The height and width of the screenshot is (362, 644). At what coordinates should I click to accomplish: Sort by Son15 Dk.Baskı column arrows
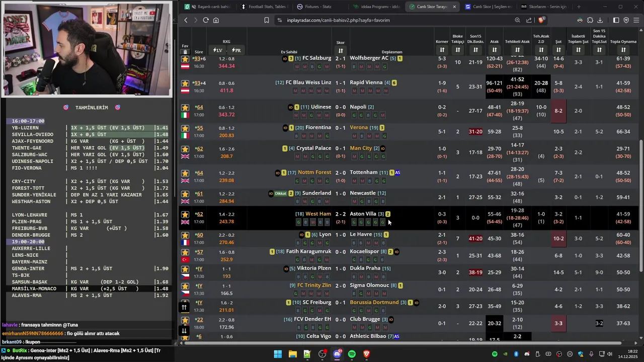coord(475,50)
